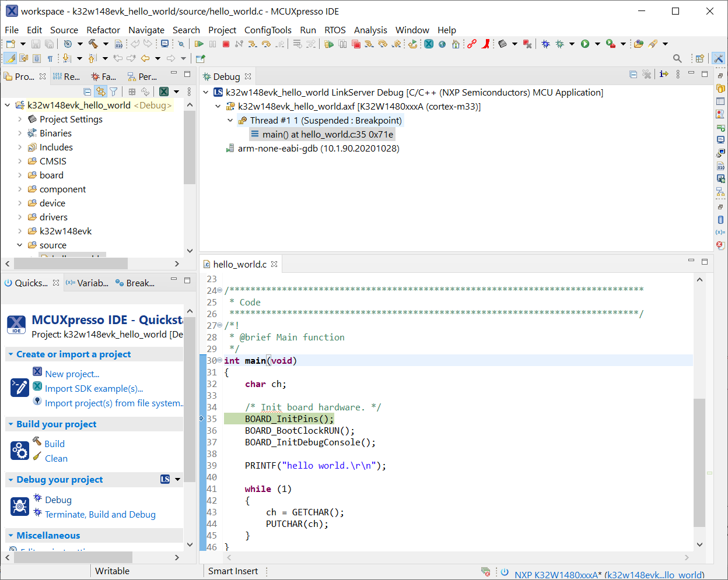
Task: Click Collapse All icon in Project Explorer
Action: pyautogui.click(x=87, y=92)
